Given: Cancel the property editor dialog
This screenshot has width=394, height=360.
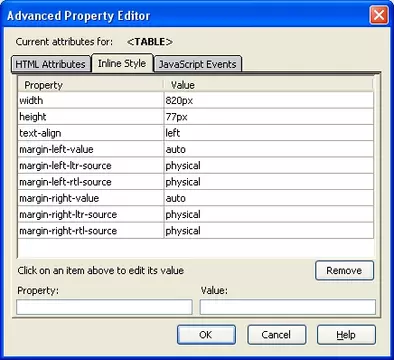Looking at the screenshot, I should (276, 335).
